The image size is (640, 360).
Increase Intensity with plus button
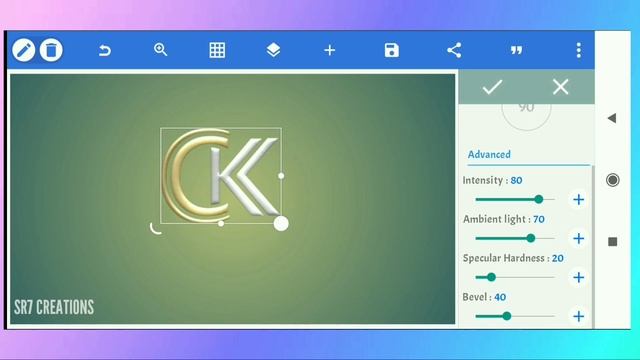[578, 200]
